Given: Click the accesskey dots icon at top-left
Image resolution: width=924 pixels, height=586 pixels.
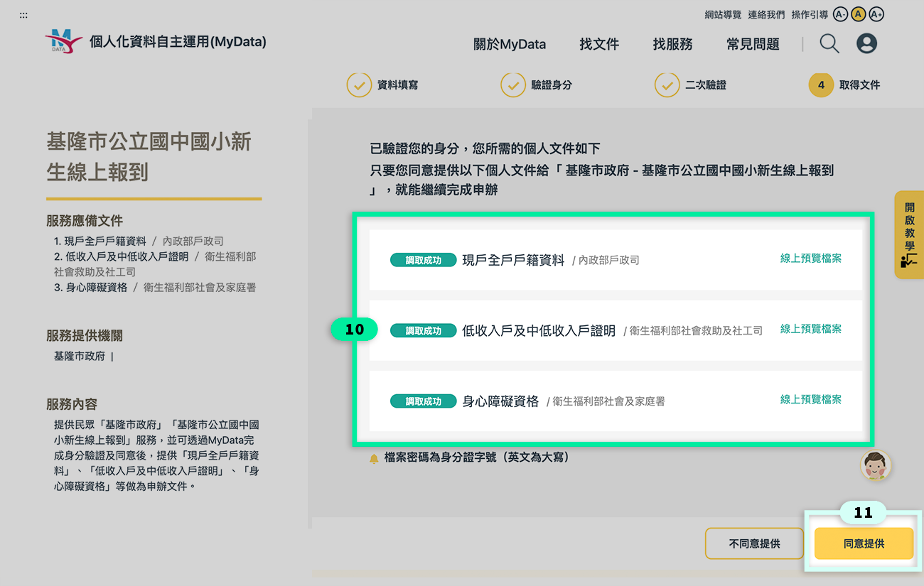Looking at the screenshot, I should (x=23, y=15).
